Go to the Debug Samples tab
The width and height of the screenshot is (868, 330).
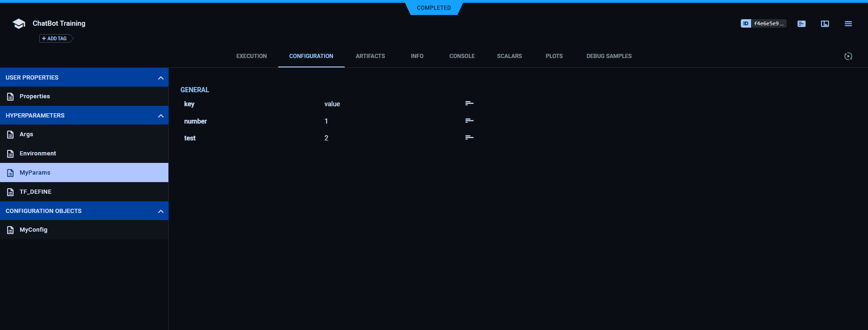pyautogui.click(x=608, y=56)
